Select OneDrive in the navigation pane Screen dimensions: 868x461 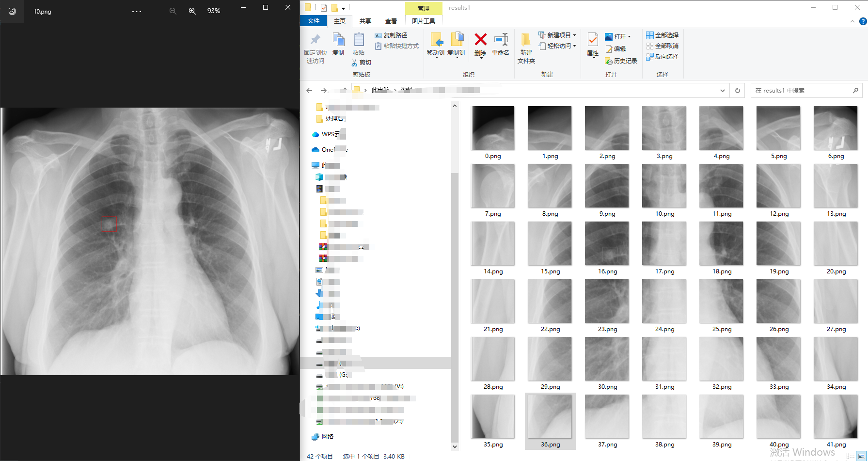click(330, 150)
